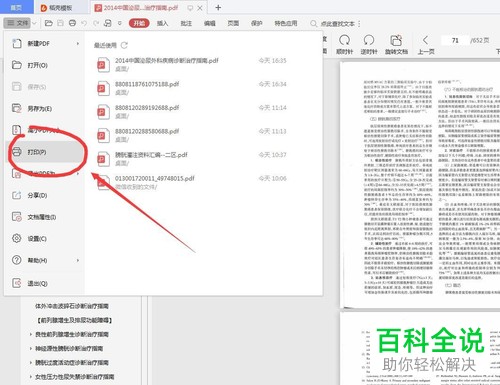Click the question mark icon beside 帮助(H)
The image size is (500, 385).
click(17, 260)
